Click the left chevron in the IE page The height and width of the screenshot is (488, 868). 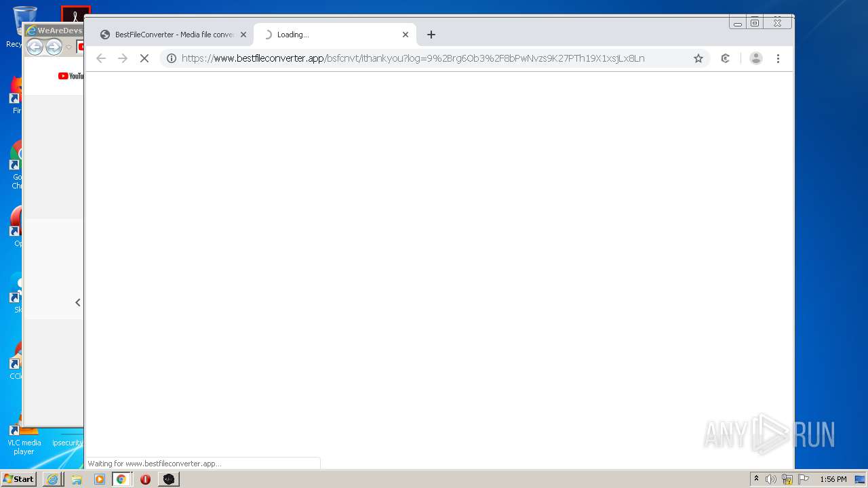[78, 302]
